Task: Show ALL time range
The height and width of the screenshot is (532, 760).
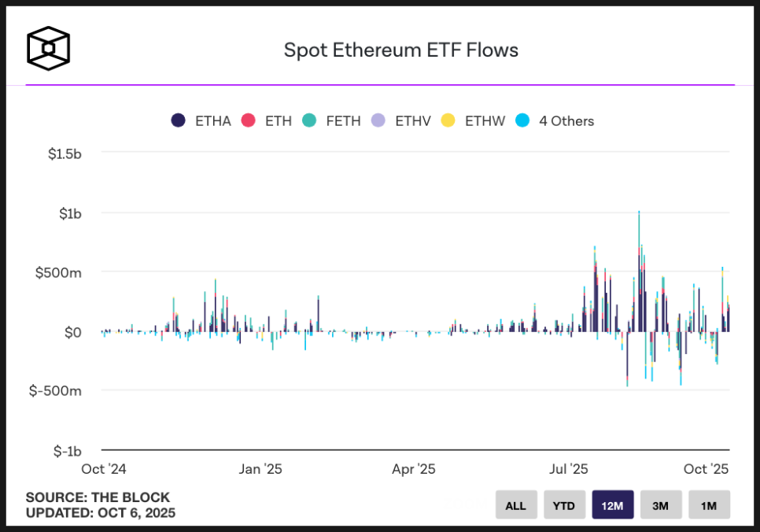Action: (x=516, y=505)
